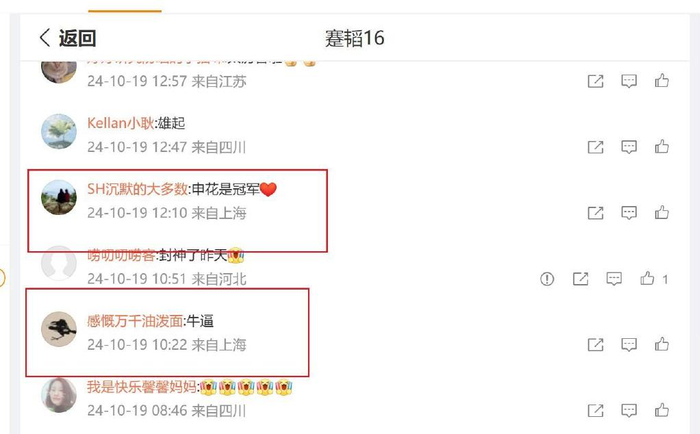The width and height of the screenshot is (700, 434).
Task: Like 我是快乐馨馨妈妈's emoji comment
Action: coord(662,410)
